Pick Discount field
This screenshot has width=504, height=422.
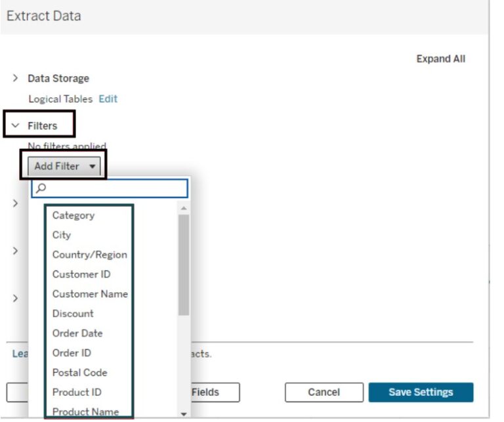(73, 313)
